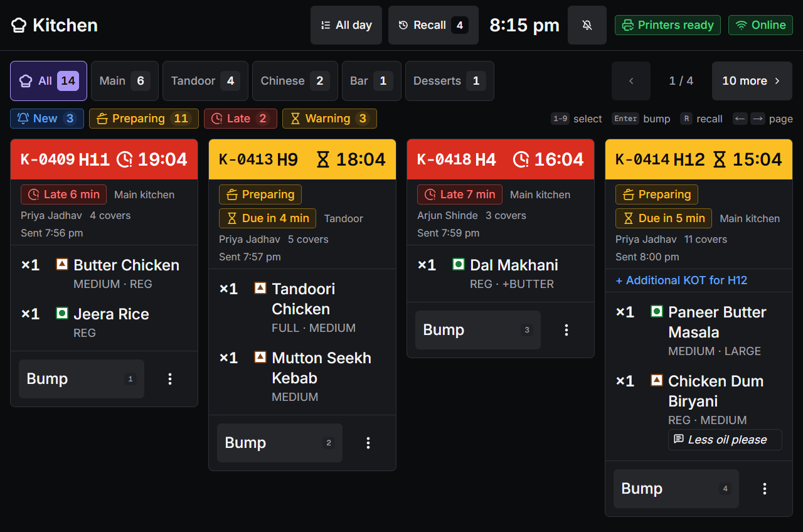Click the hourglass icon on K-0413 header
Screen dimensions: 803x532
click(323, 159)
